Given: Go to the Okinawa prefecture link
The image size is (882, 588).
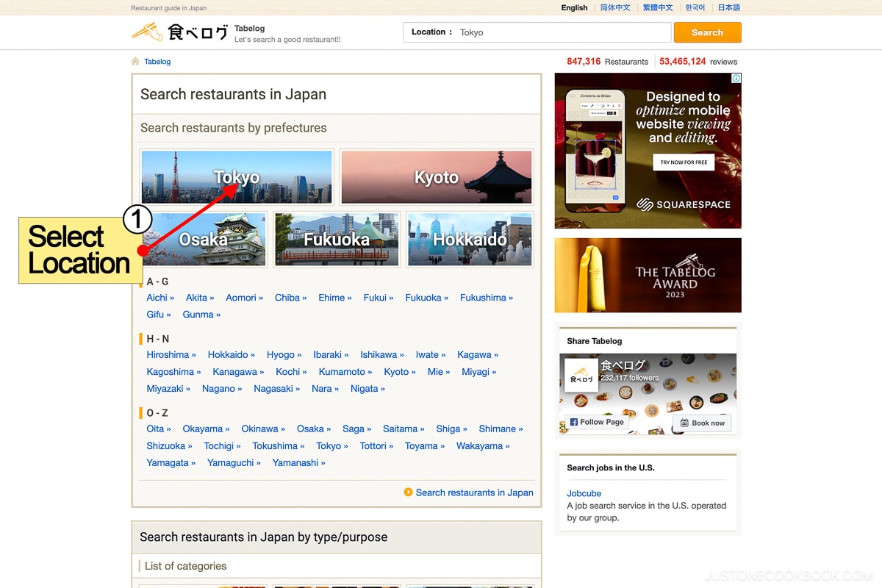Looking at the screenshot, I should [x=260, y=429].
